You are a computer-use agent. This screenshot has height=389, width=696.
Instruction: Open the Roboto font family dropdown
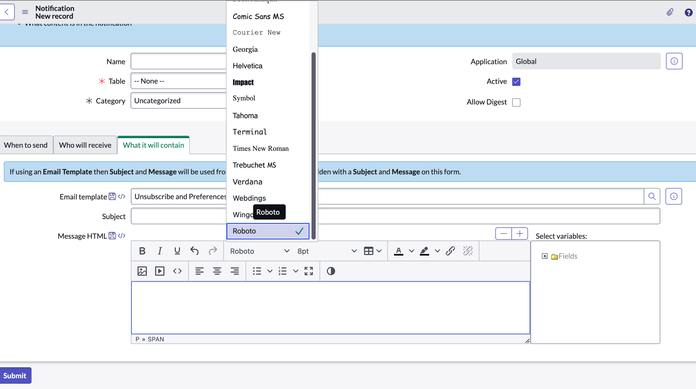259,251
